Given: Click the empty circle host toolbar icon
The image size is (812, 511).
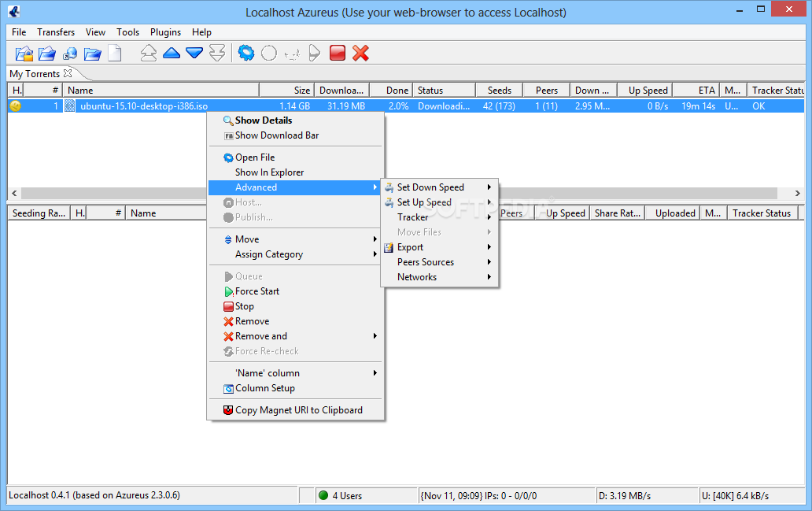Looking at the screenshot, I should click(x=269, y=53).
